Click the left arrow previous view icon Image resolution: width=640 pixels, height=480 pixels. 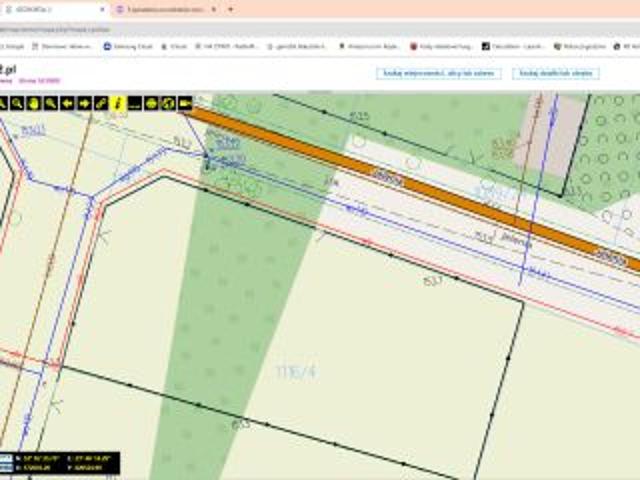(x=67, y=103)
